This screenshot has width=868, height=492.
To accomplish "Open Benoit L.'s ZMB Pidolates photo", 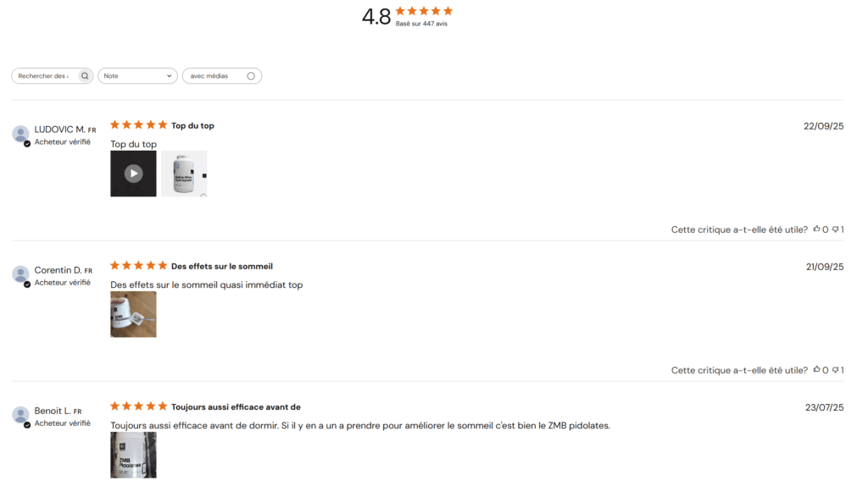I will 133,455.
